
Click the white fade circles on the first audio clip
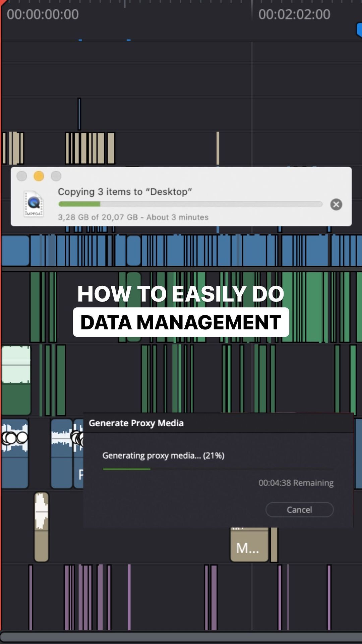point(15,438)
